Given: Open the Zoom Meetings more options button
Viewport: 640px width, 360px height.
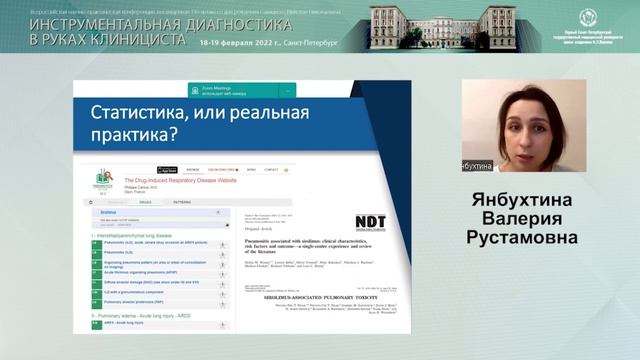Looking at the screenshot, I should tap(287, 91).
